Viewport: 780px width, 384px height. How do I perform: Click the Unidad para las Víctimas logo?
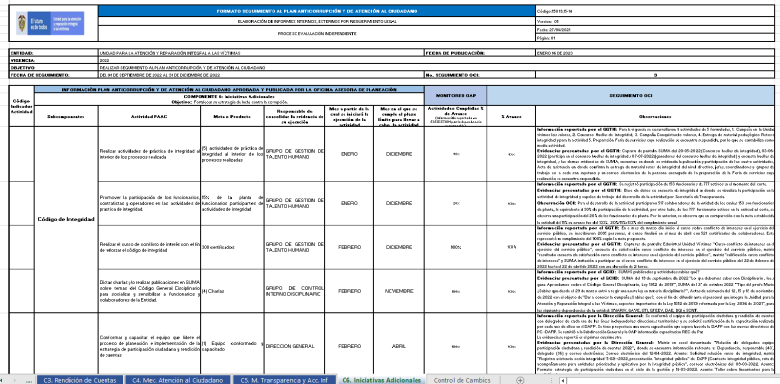[50, 23]
